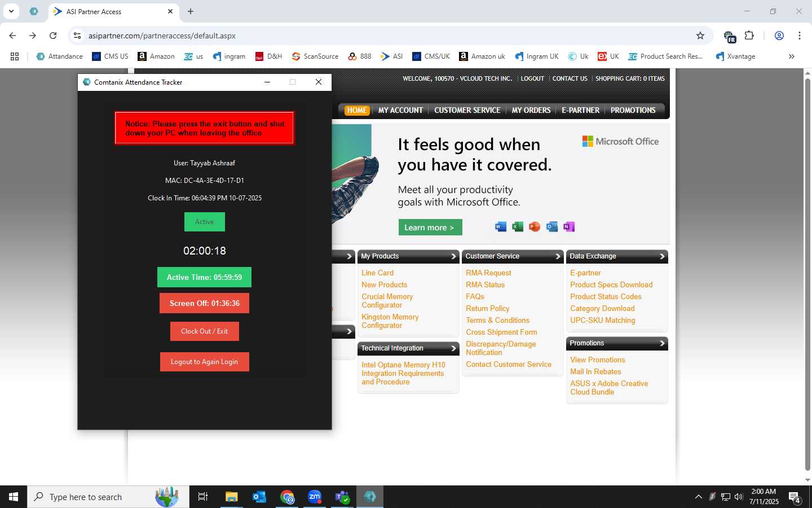Open Outlook from the taskbar

coord(259,497)
